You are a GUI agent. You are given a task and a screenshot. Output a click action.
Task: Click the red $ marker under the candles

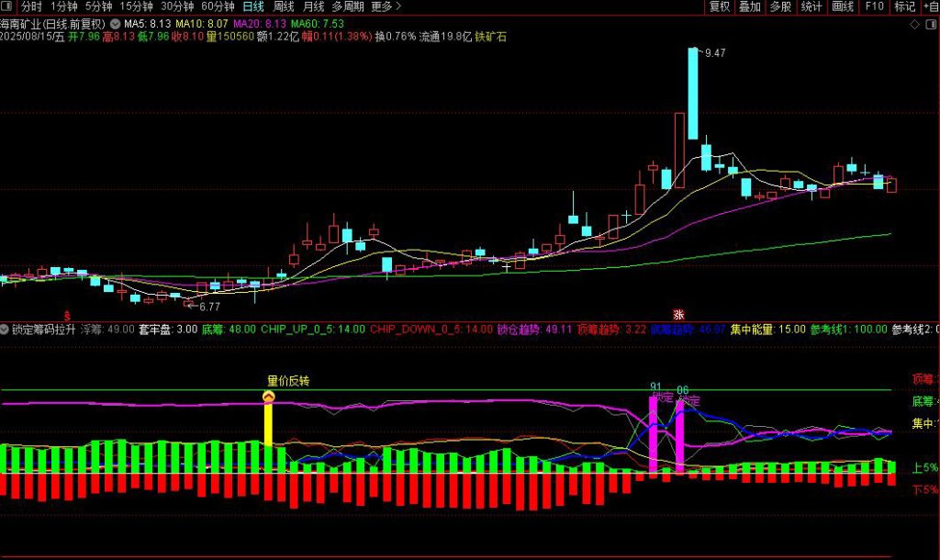tap(66, 314)
